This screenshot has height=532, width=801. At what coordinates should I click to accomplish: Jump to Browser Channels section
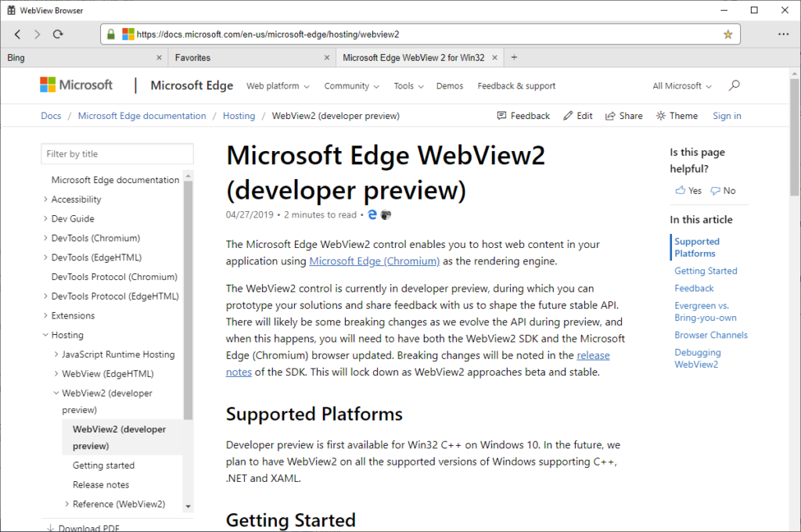coord(711,336)
